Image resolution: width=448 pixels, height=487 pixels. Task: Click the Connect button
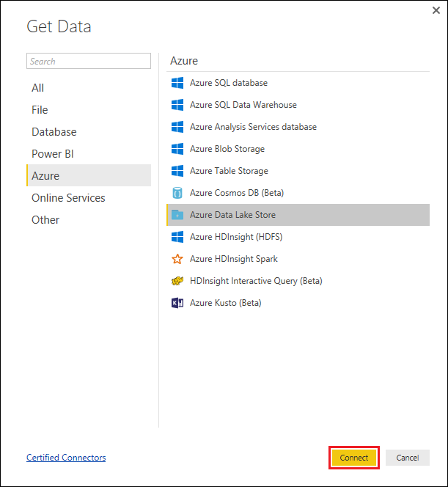coord(354,458)
